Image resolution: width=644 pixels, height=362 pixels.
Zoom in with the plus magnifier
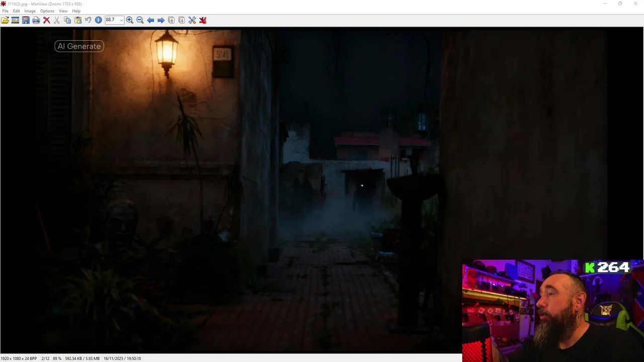pos(130,20)
